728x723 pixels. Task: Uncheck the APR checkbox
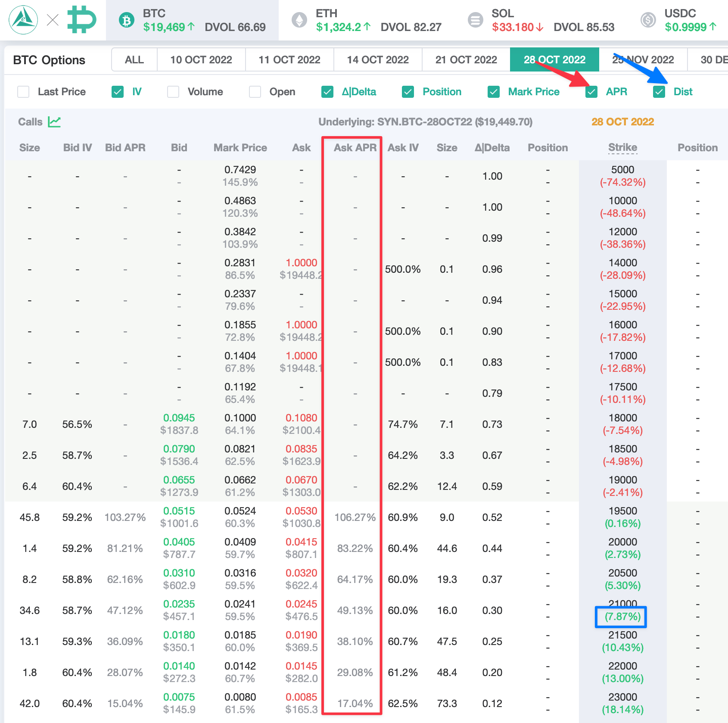(x=591, y=91)
